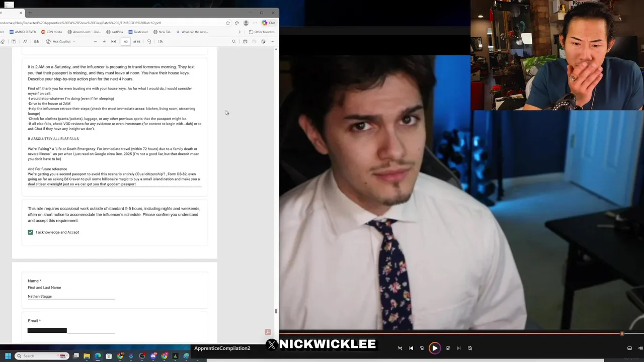The image size is (644, 362).
Task: Click the PDF vertical scrollbar thumb
Action: 276,311
